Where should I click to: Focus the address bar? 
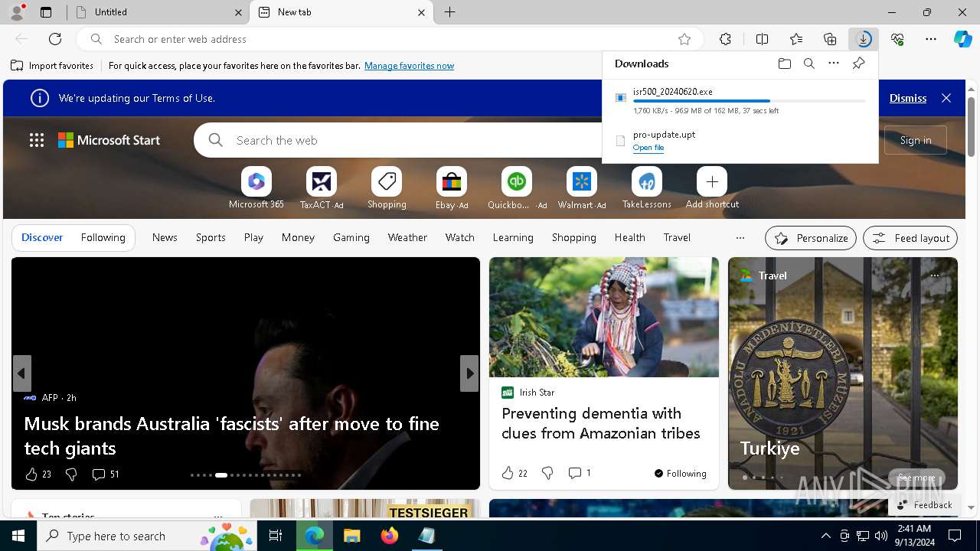click(390, 39)
